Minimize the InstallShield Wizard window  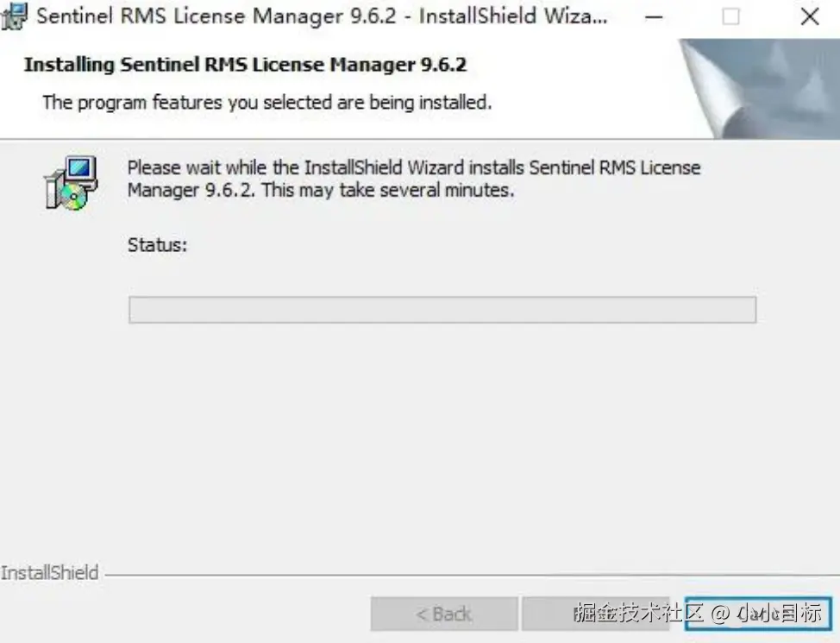(x=654, y=17)
